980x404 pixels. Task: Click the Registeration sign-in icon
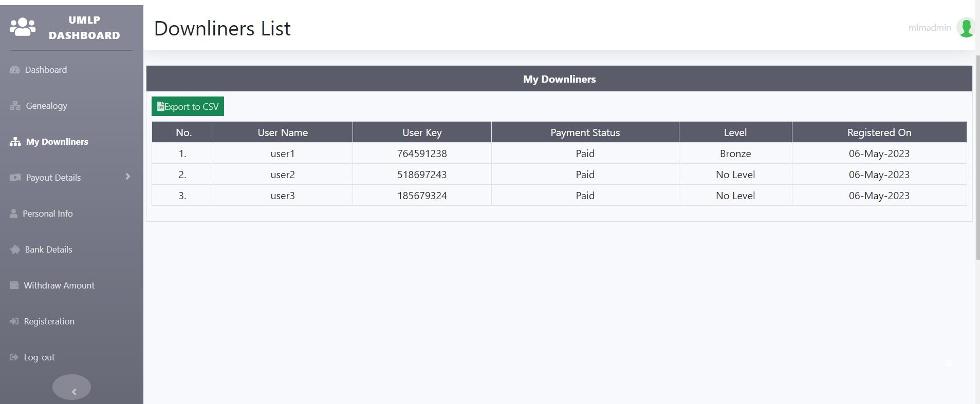pos(14,321)
